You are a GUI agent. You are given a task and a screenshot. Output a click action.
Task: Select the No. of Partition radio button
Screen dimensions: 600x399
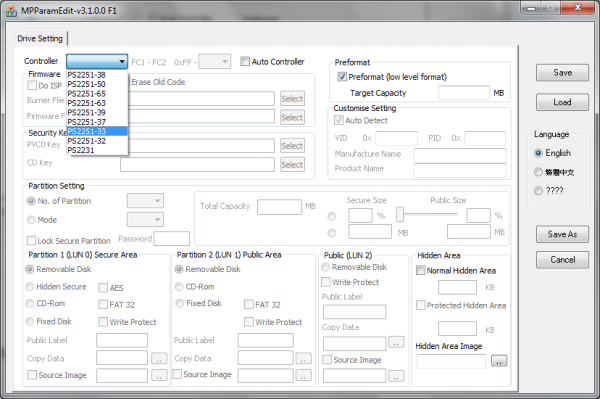31,201
